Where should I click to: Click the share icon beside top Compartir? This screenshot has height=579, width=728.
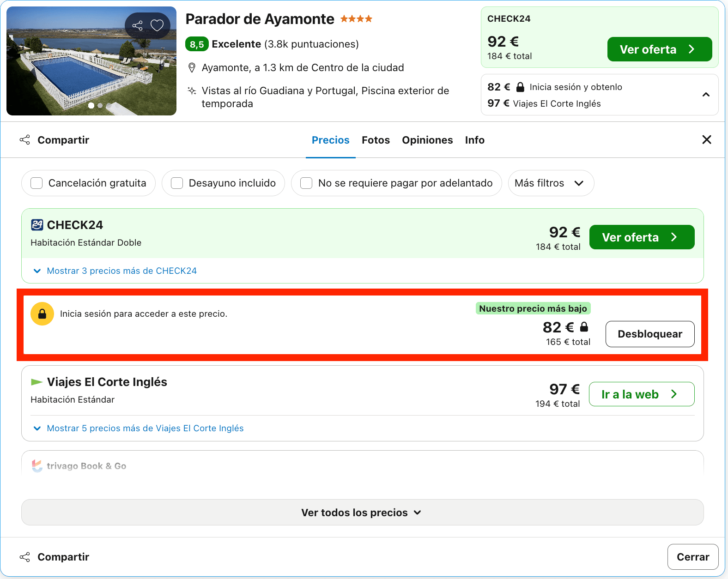click(x=25, y=139)
